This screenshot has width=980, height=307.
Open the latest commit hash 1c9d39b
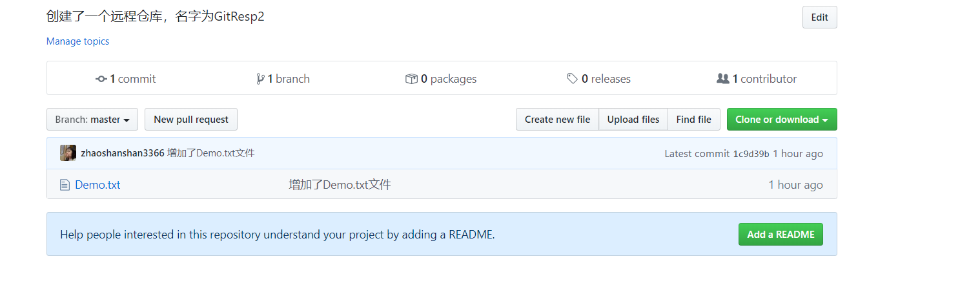(x=751, y=154)
